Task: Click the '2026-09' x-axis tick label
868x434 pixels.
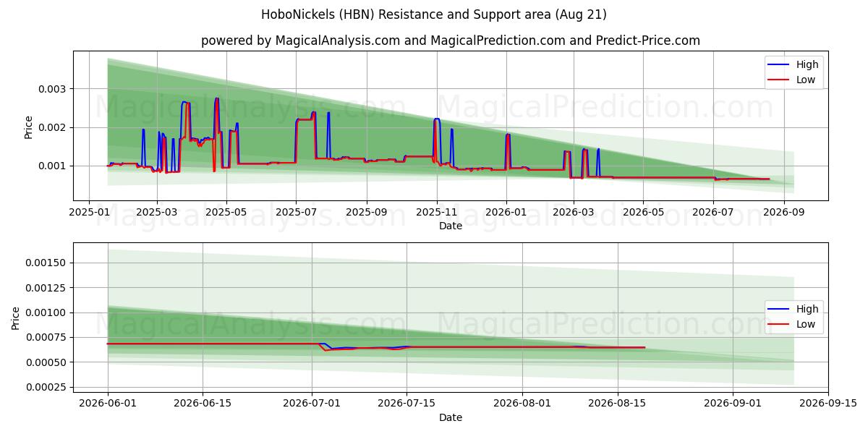Action: pyautogui.click(x=783, y=213)
